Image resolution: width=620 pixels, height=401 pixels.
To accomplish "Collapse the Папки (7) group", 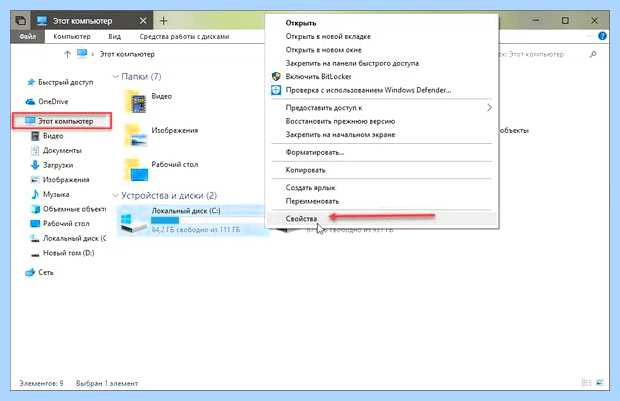I will [115, 76].
